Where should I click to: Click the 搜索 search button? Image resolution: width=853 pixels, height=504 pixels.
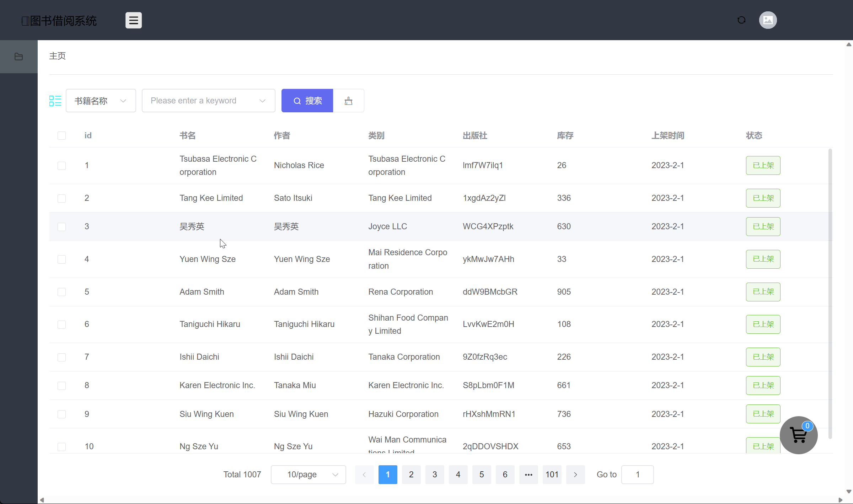coord(307,101)
